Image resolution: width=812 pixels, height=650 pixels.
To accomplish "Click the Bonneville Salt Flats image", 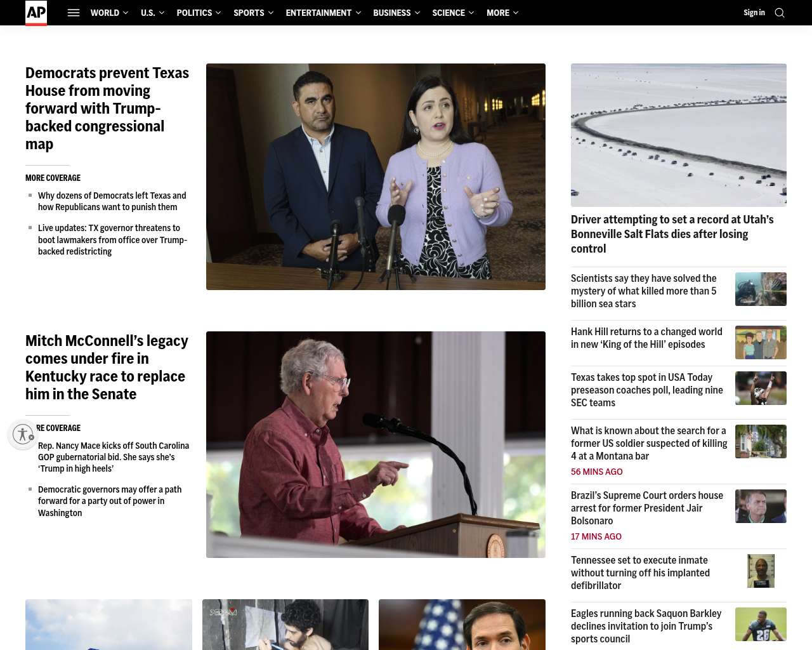I will tap(679, 135).
